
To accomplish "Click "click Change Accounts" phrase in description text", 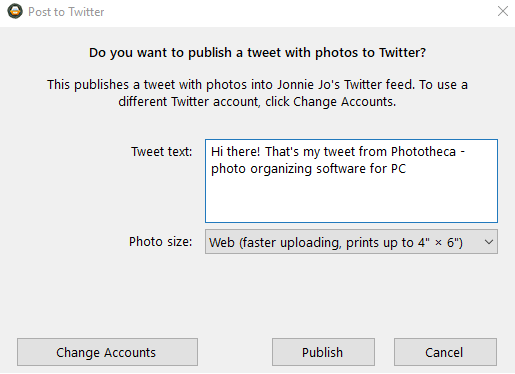I will click(330, 102).
